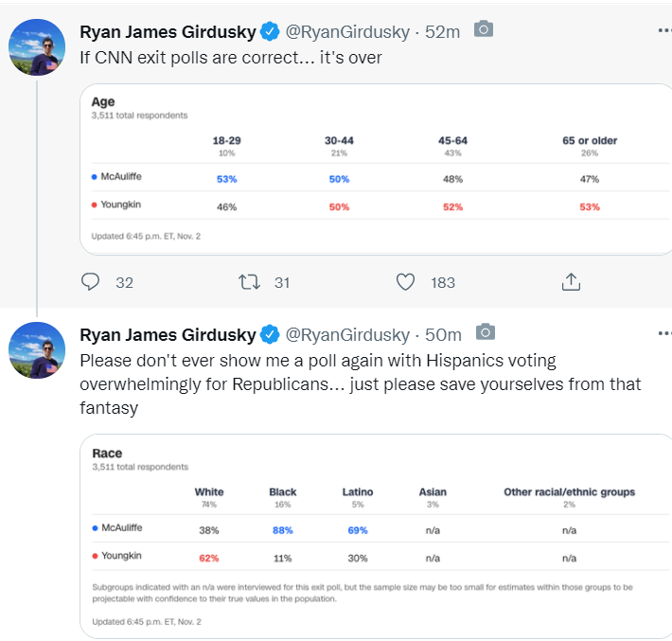Click camera icon next to 50m timestamp
The image size is (672, 641).
[486, 332]
